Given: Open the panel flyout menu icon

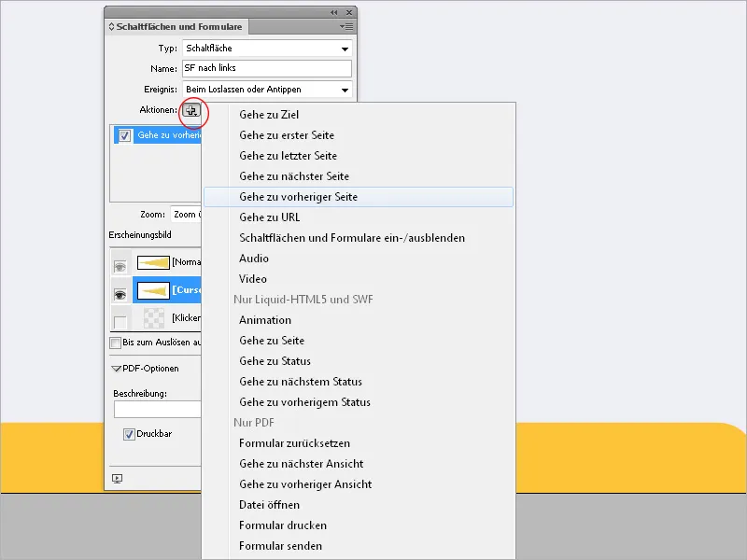Looking at the screenshot, I should (346, 27).
